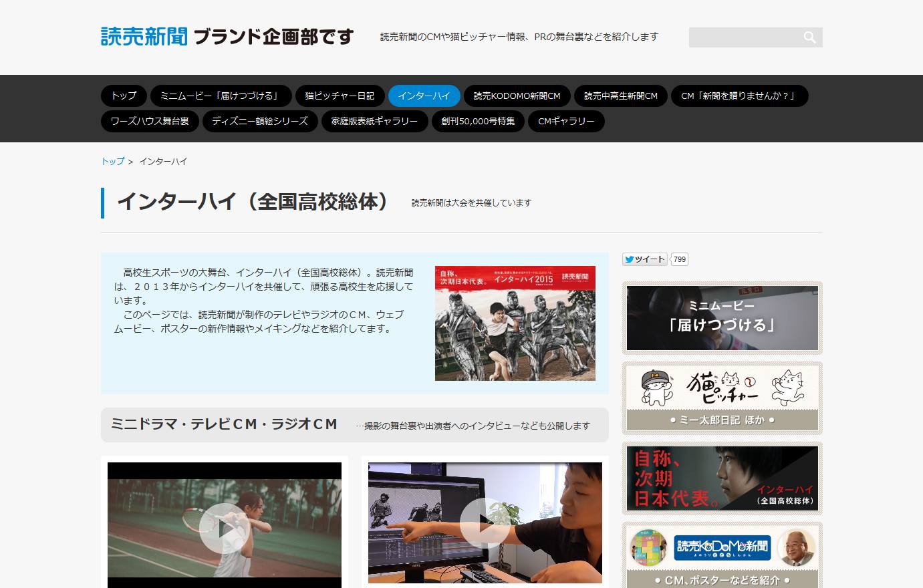Viewport: 923px width, 588px height.
Task: Play the making-of monitor video
Action: pos(485,523)
